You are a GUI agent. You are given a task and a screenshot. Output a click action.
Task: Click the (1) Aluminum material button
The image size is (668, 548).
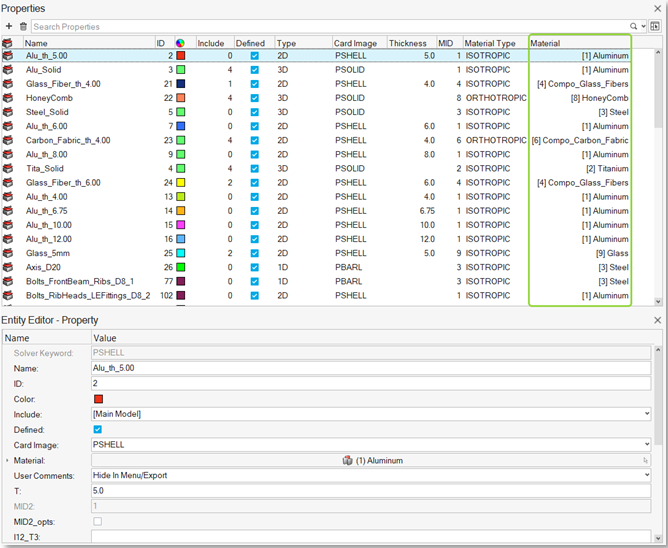[370, 460]
